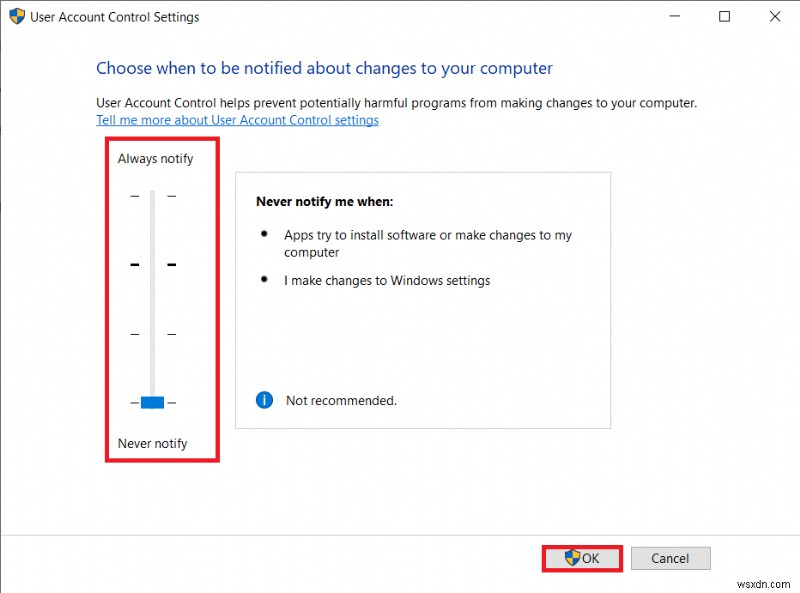The width and height of the screenshot is (800, 593).
Task: Select the shield icon next to User Account Control Settings title
Action: (x=15, y=16)
